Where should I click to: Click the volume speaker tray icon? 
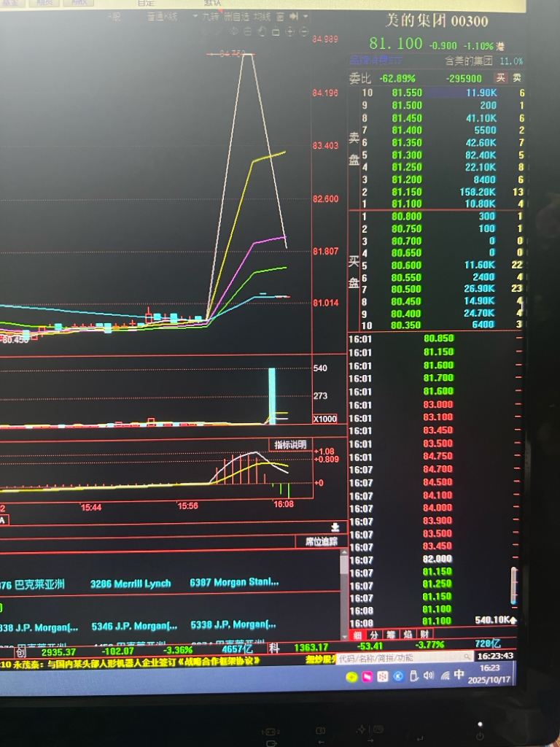(429, 675)
